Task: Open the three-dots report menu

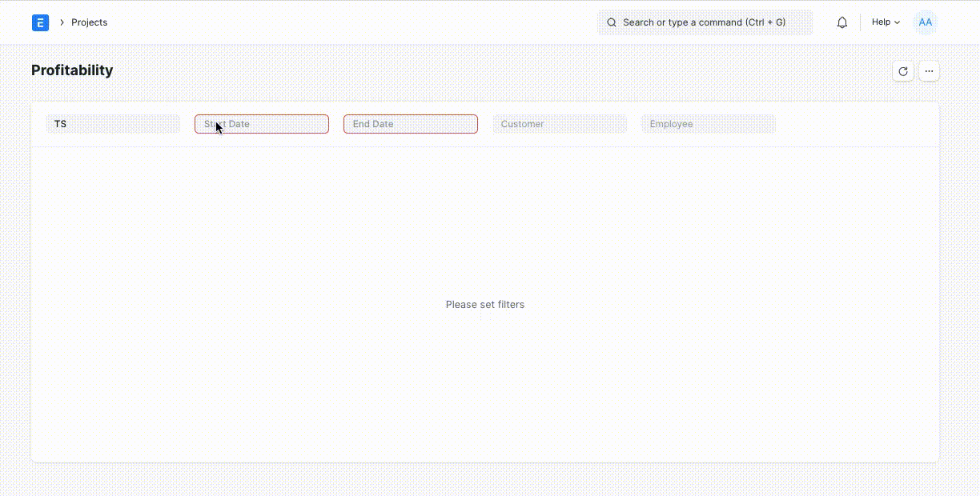Action: coord(929,71)
